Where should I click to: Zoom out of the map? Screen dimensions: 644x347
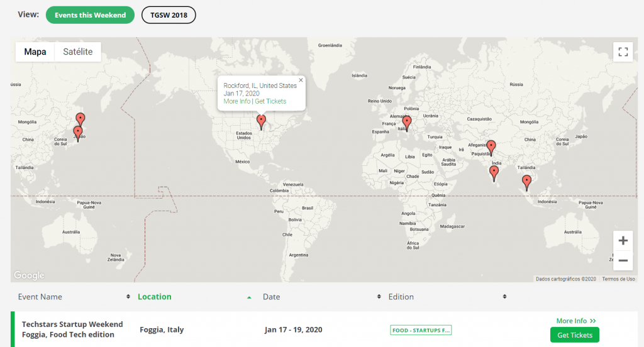pyautogui.click(x=623, y=261)
